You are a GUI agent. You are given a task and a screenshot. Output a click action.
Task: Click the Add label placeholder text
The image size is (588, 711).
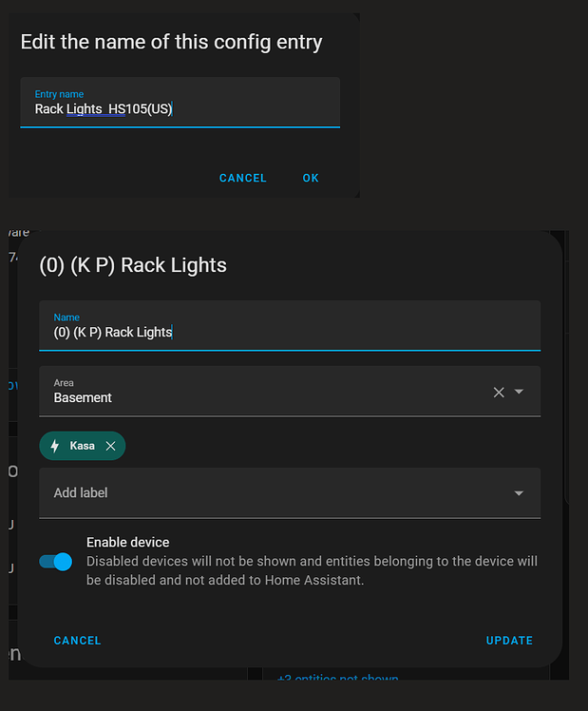pos(81,493)
